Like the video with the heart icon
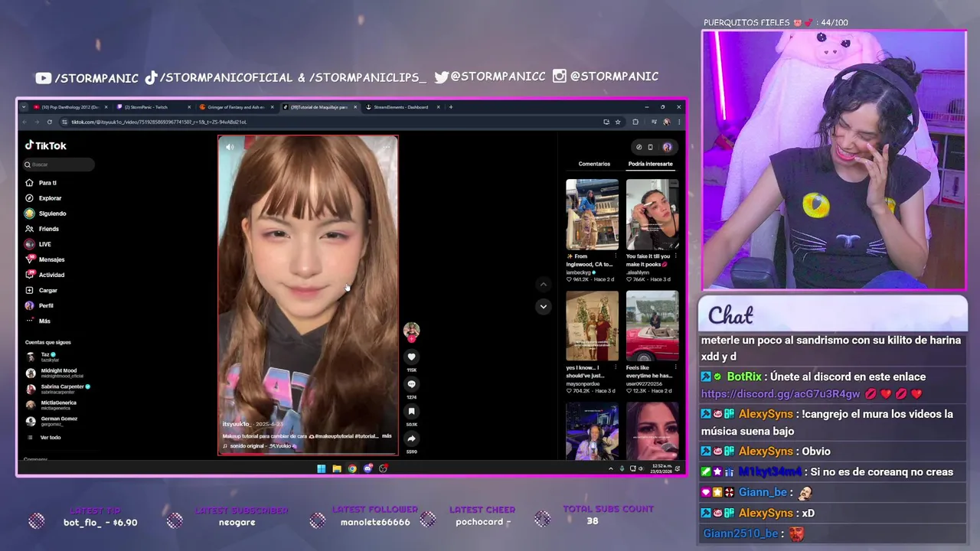The image size is (980, 551). click(x=412, y=357)
